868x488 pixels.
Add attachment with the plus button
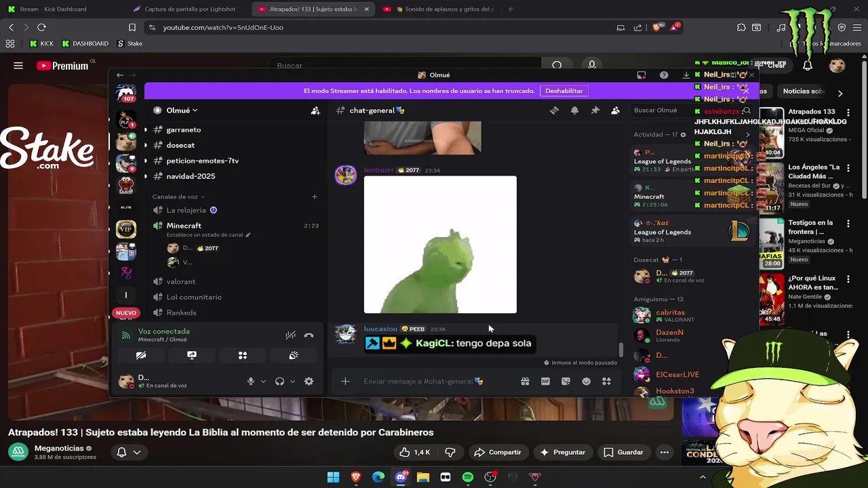(x=345, y=382)
